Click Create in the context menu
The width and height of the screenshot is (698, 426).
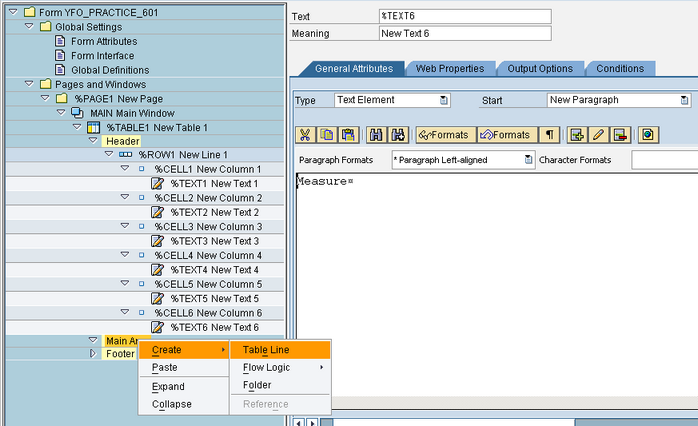184,350
